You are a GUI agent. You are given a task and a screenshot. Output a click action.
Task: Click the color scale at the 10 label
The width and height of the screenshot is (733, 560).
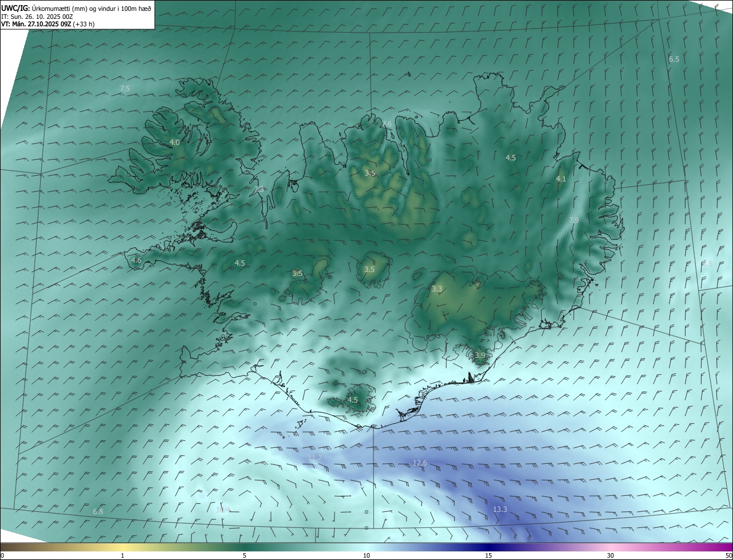(x=366, y=555)
